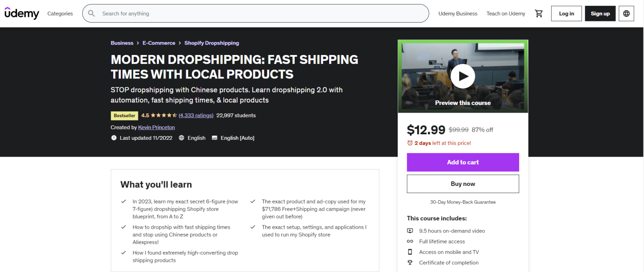Visit instructor Kevin Princeton's profile

point(156,127)
